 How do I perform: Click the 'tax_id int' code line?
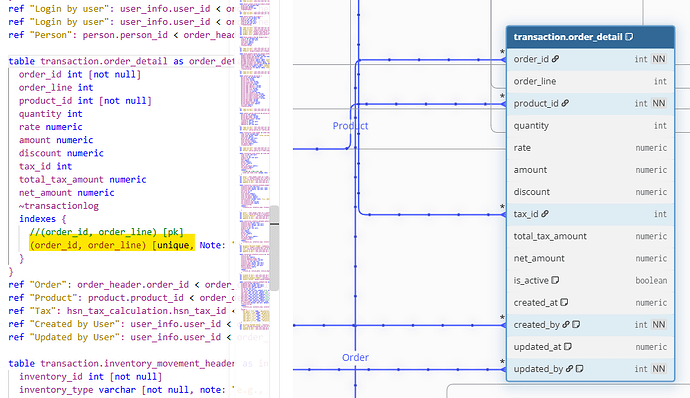pos(45,167)
